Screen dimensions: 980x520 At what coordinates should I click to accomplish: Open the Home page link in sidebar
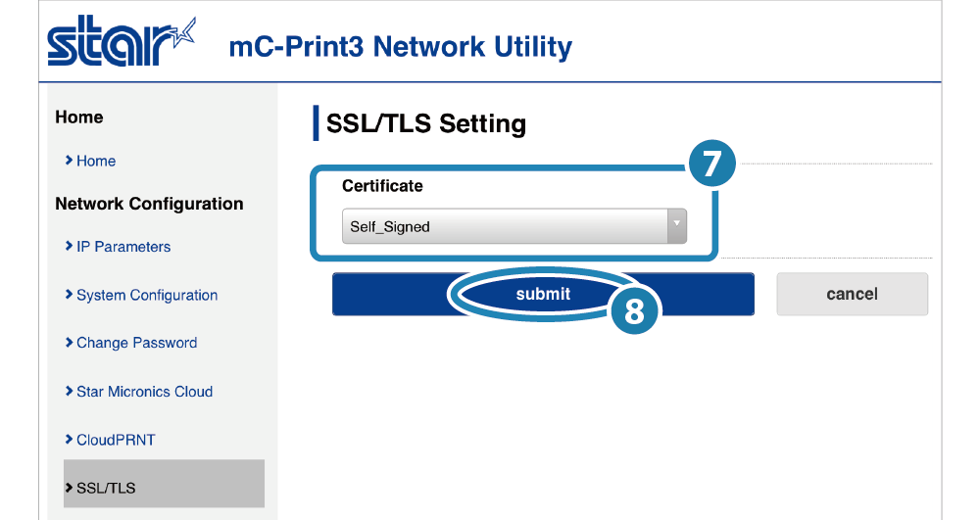click(x=96, y=161)
